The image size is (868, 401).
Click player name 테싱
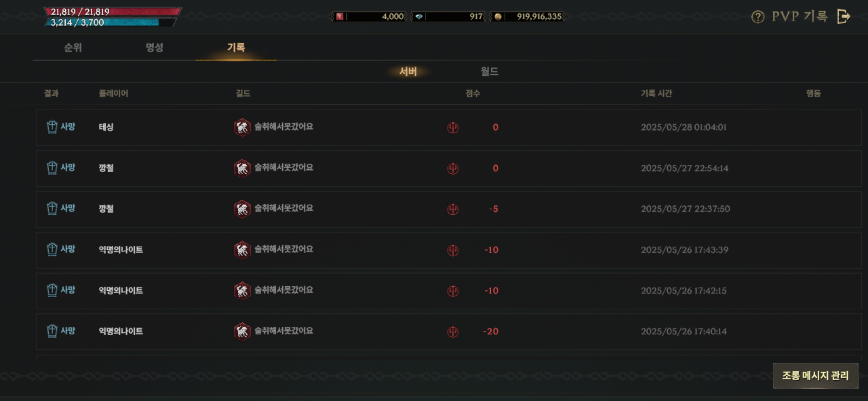tap(106, 127)
